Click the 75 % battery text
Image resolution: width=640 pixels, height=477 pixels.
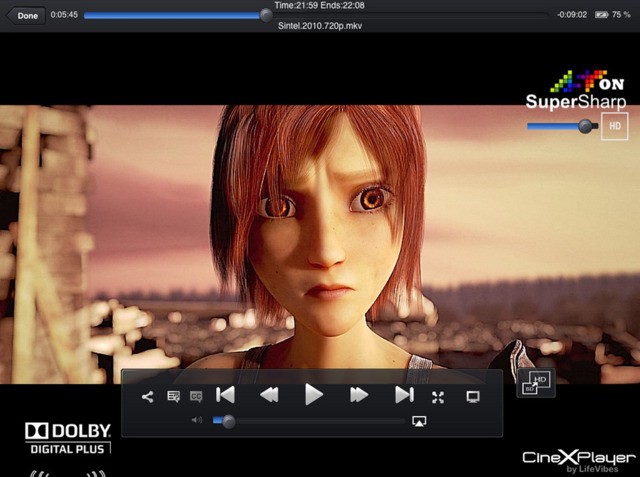(621, 15)
